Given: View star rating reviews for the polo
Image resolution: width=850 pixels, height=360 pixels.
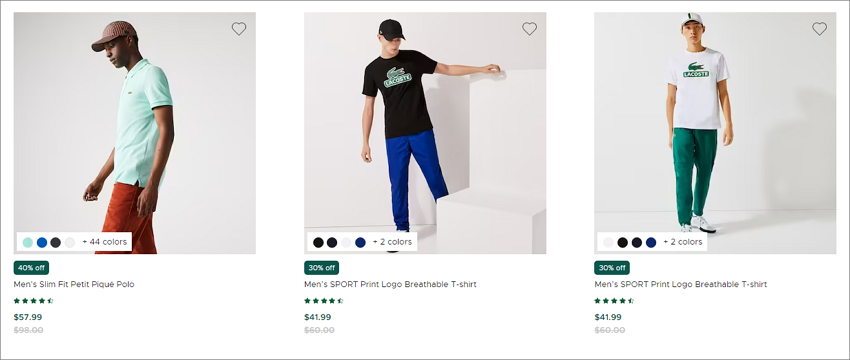Looking at the screenshot, I should tap(34, 301).
